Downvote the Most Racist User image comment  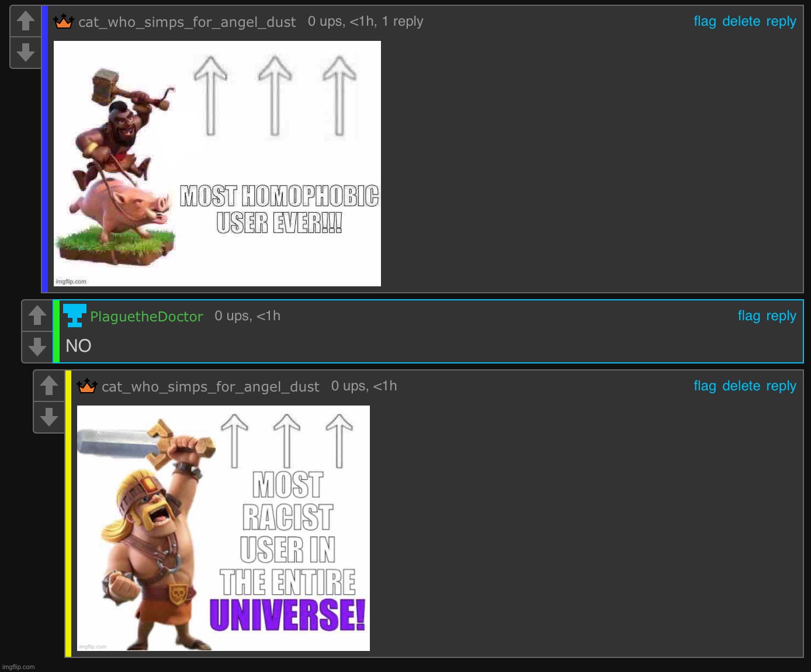tap(49, 417)
